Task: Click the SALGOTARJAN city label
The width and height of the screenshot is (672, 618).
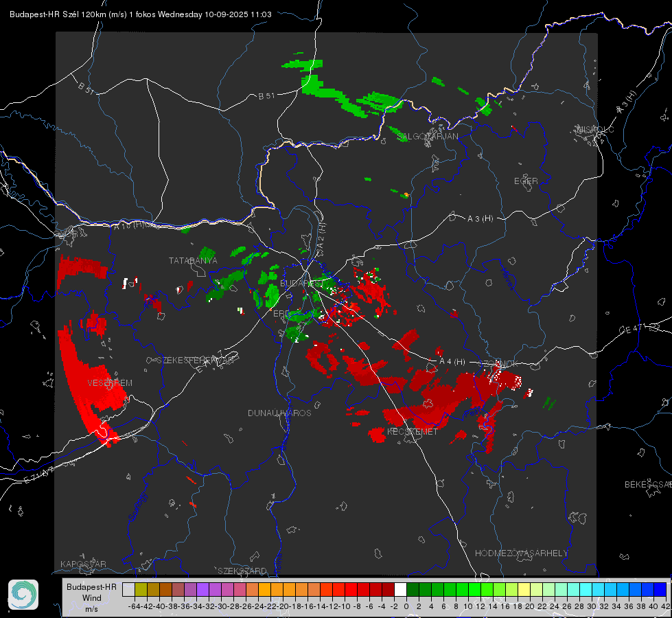Action: pyautogui.click(x=428, y=137)
